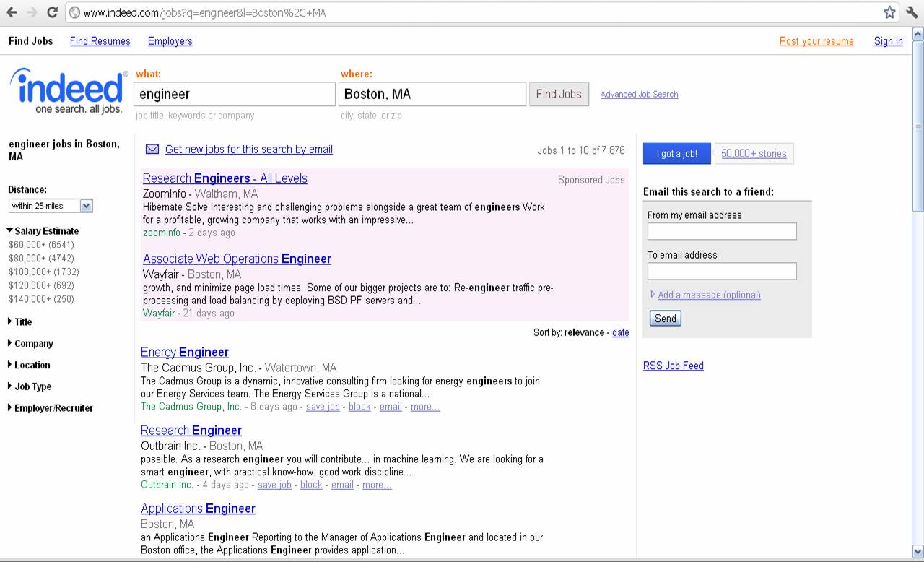
Task: Bookmark this page with the star icon
Action: tap(889, 12)
